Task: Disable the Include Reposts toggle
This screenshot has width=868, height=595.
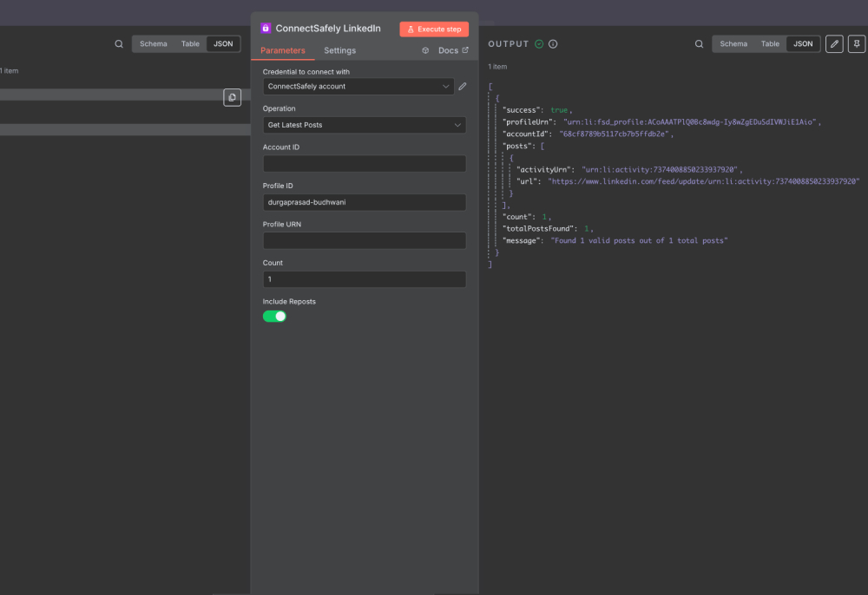Action: pyautogui.click(x=274, y=316)
